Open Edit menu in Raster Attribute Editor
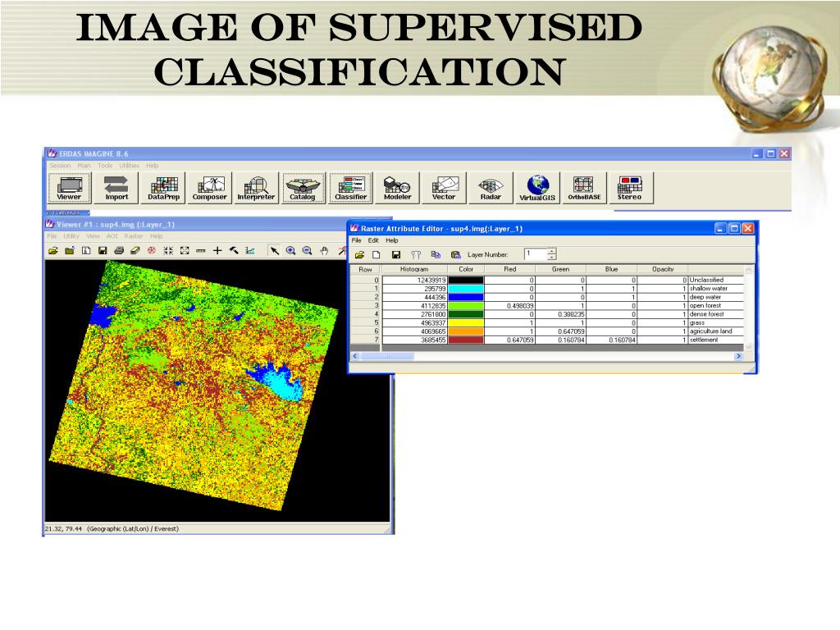840x630 pixels. point(373,240)
